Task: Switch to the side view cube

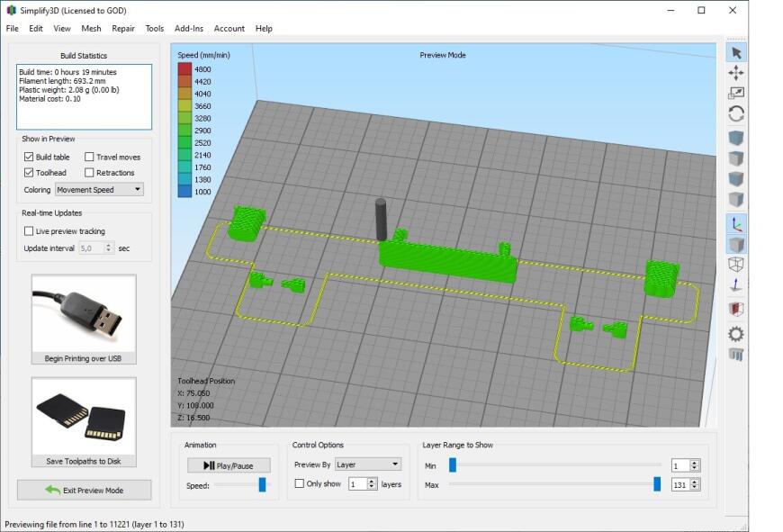Action: [736, 199]
